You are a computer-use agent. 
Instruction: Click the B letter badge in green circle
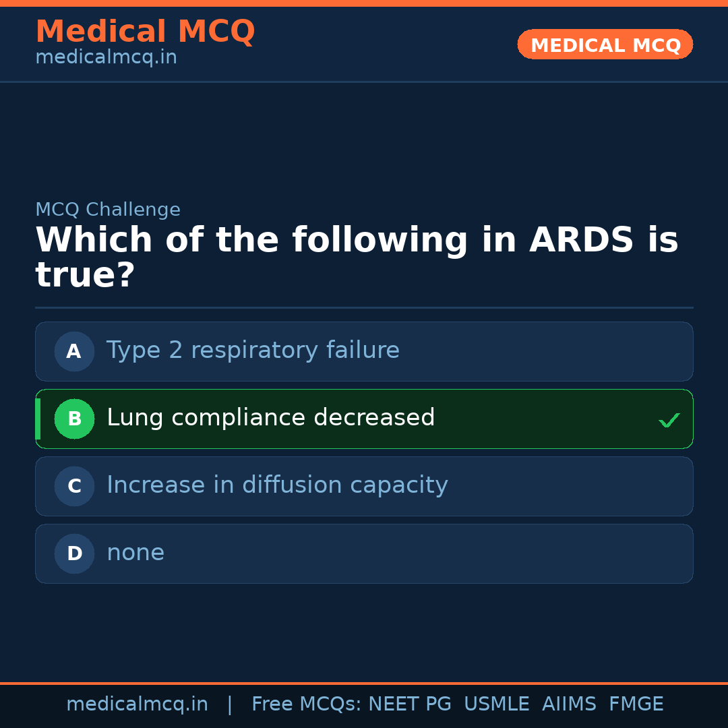(x=74, y=419)
